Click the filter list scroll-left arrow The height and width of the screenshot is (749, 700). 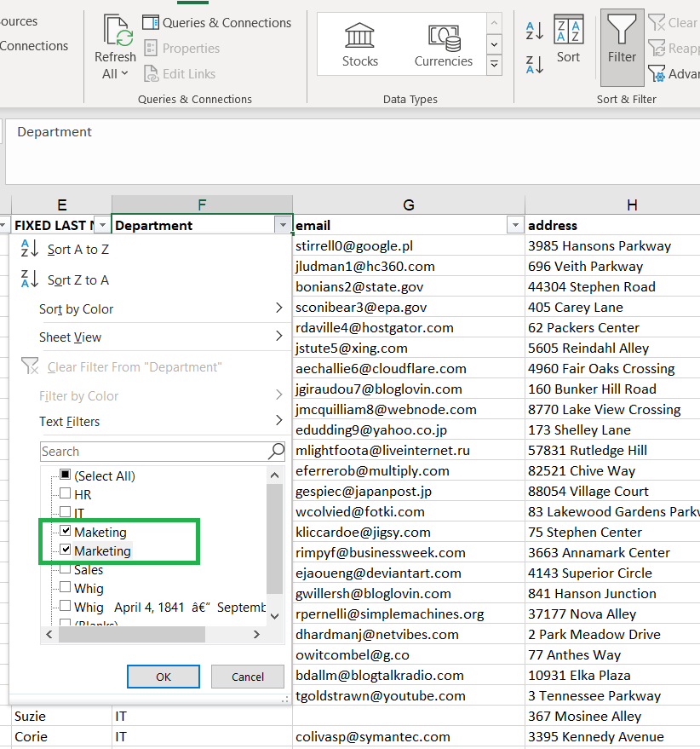point(49,634)
